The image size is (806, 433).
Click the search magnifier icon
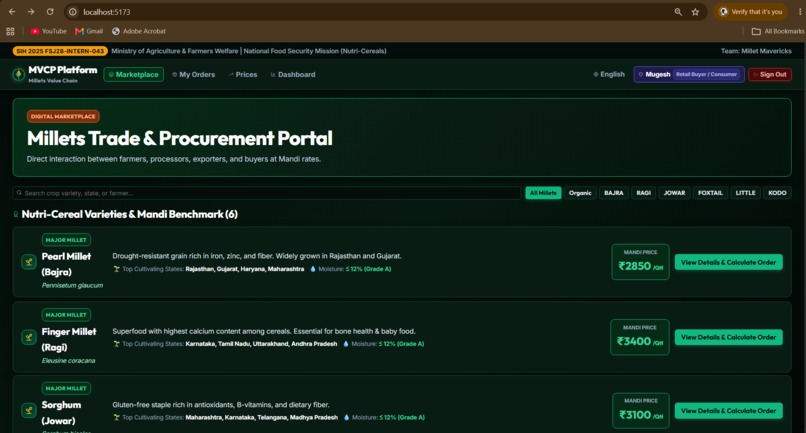pyautogui.click(x=19, y=193)
